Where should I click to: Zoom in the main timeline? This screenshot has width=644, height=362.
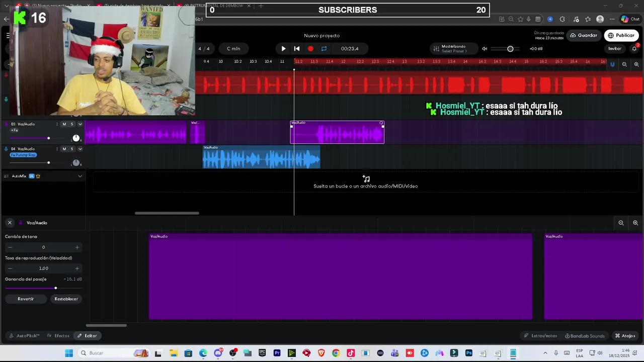click(x=636, y=64)
